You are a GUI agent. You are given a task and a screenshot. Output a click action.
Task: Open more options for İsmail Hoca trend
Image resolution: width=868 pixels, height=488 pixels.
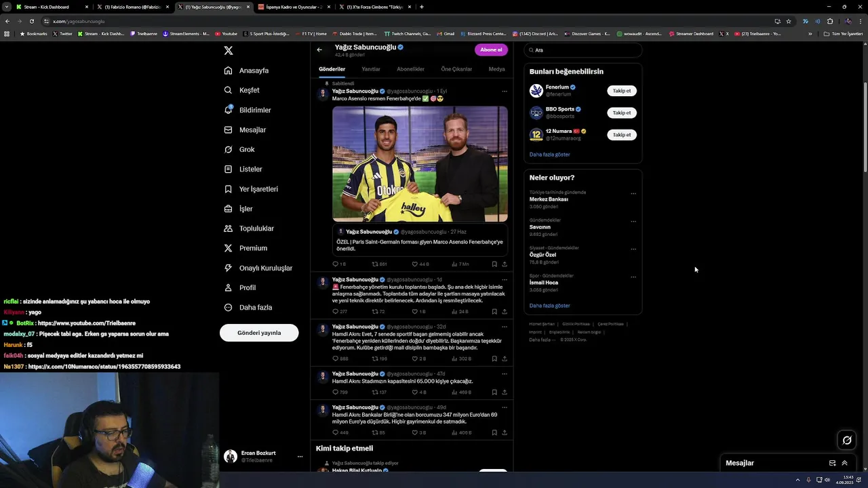coord(633,277)
